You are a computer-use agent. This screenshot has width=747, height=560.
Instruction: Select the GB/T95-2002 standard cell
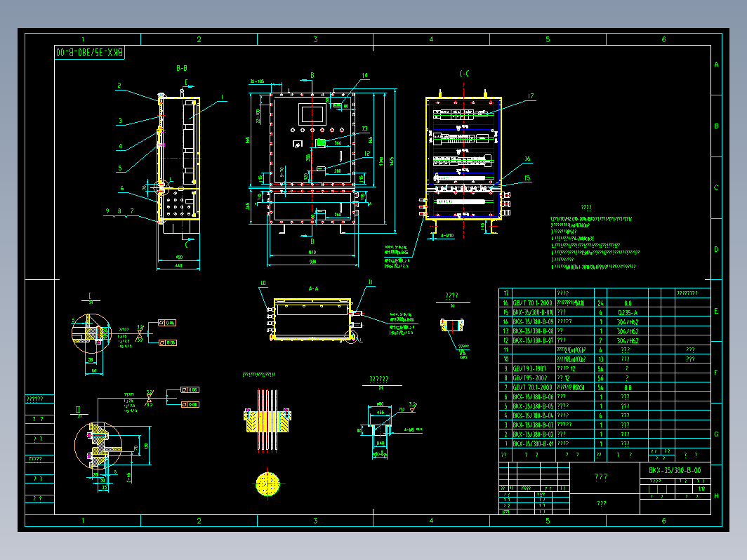pyautogui.click(x=530, y=378)
